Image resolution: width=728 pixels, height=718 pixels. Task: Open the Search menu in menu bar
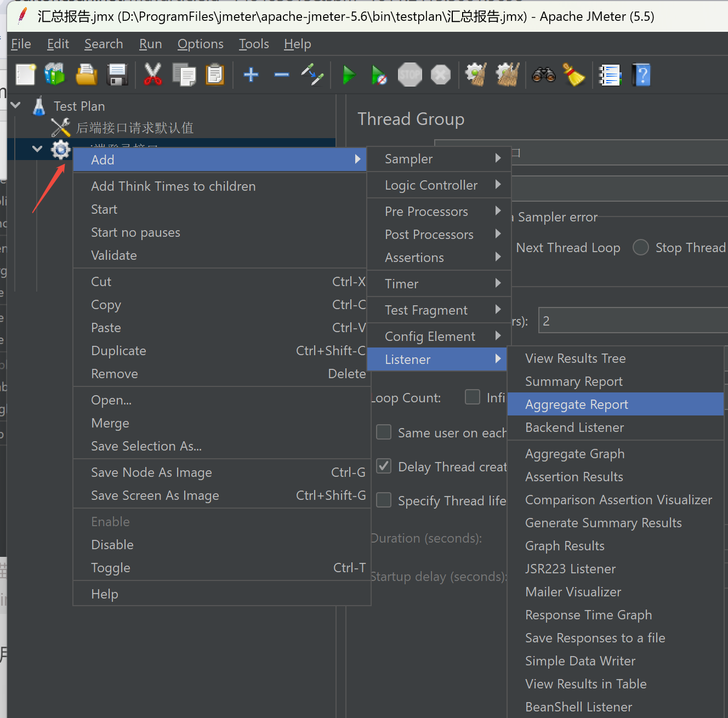[x=104, y=44]
